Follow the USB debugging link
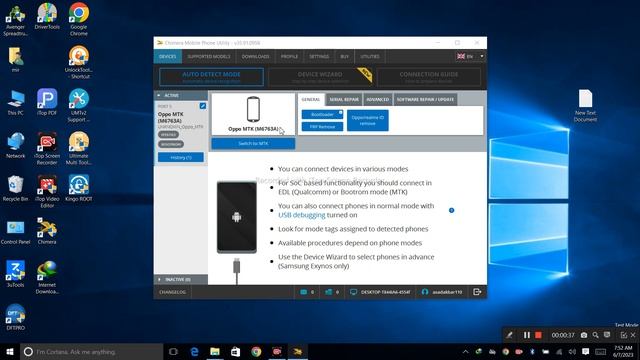This screenshot has height=360, width=640. [302, 215]
